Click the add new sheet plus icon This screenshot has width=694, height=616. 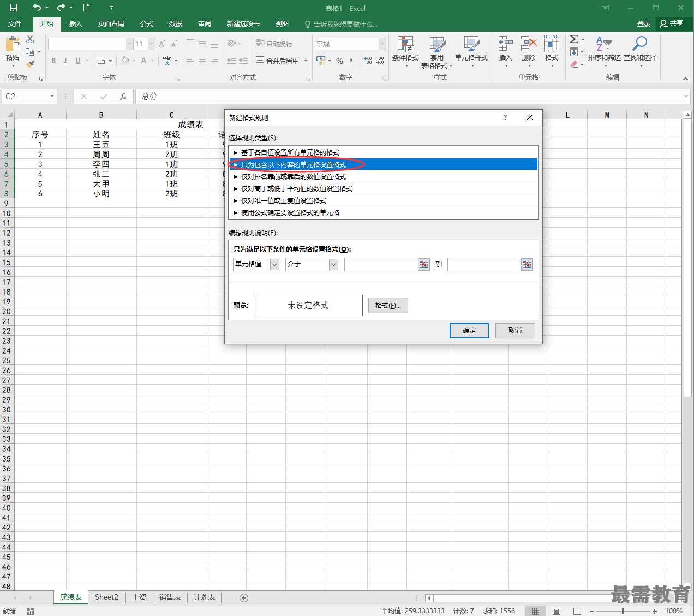[244, 598]
